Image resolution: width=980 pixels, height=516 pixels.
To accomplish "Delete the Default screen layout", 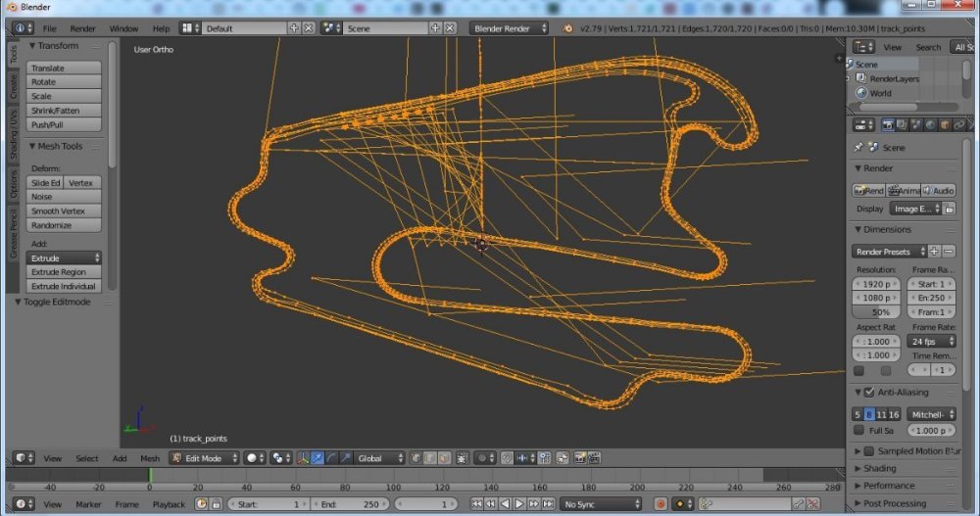I will click(x=309, y=28).
